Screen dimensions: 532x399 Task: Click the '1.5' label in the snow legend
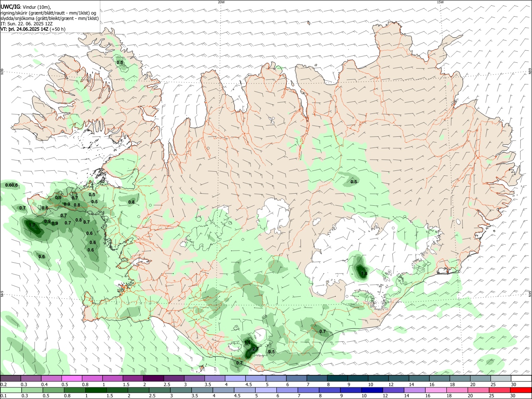(126, 384)
